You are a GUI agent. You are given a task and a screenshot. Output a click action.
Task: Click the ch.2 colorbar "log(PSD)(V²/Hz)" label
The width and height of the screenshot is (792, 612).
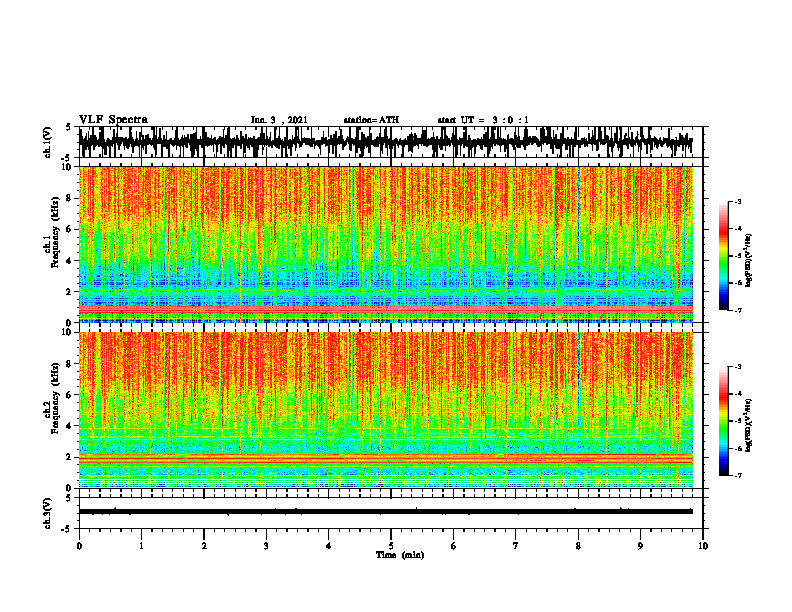point(749,425)
